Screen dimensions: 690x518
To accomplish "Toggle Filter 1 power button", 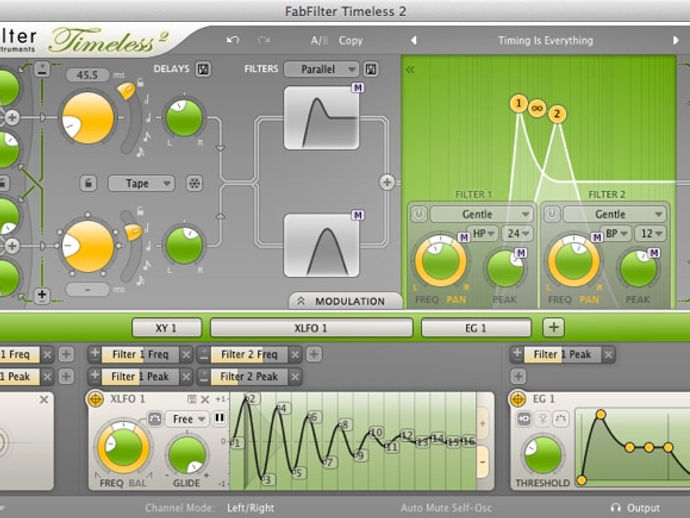I will (x=418, y=214).
